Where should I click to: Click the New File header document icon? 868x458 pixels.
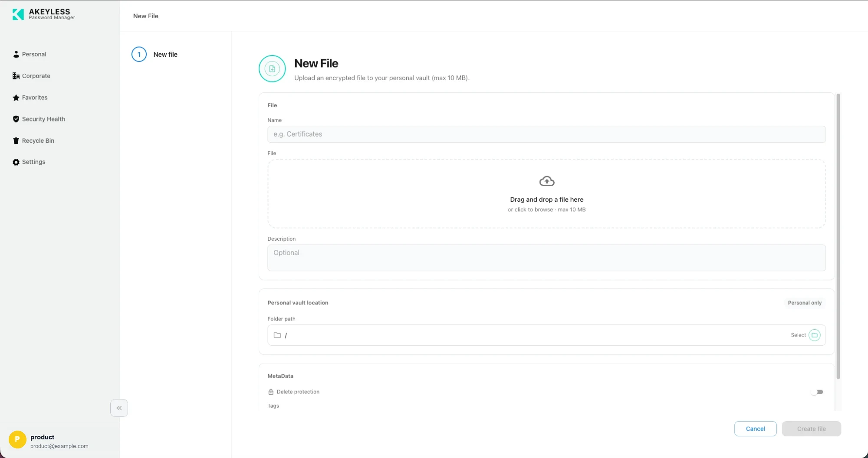[x=272, y=69]
